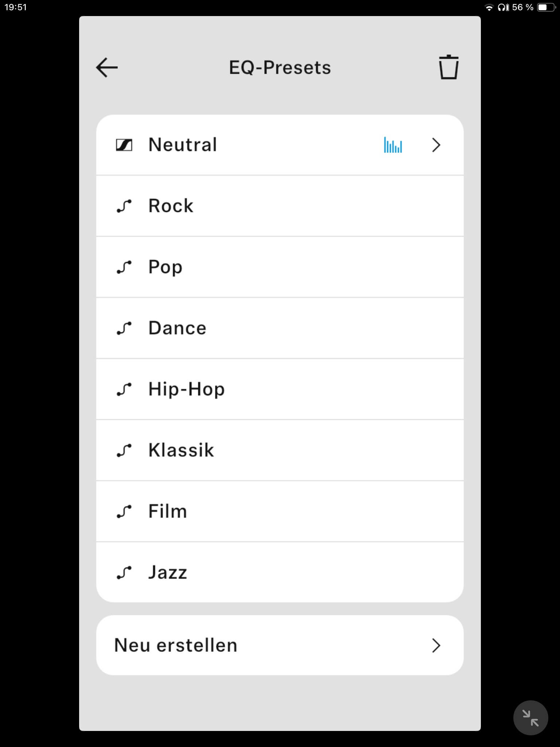The height and width of the screenshot is (747, 560).
Task: Select the Klassik preset entry
Action: (x=181, y=450)
